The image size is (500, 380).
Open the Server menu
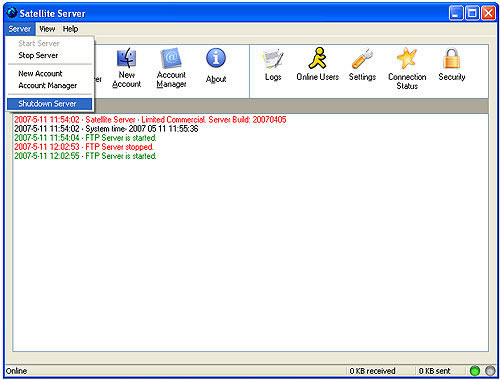pos(20,29)
